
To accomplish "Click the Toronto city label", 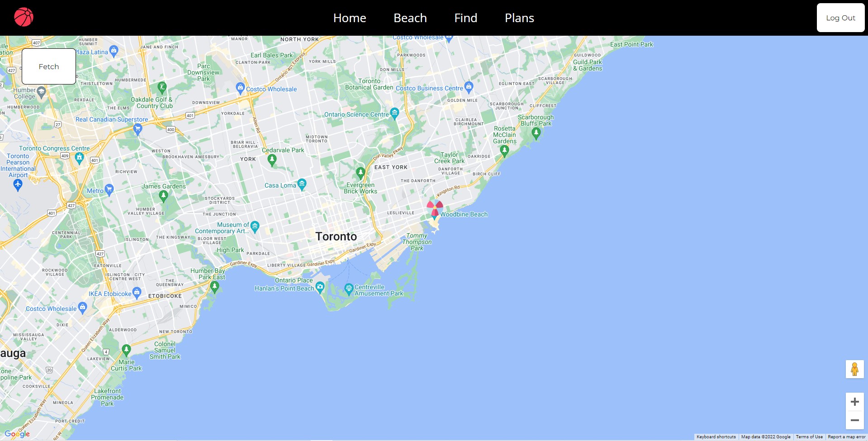I will coord(336,236).
